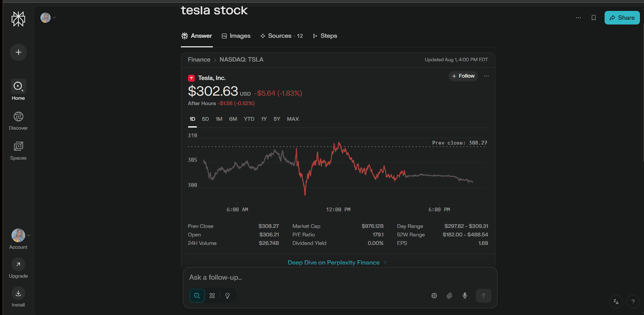Open the help question mark button
Viewport: 644px width, 315px height.
pos(633,302)
